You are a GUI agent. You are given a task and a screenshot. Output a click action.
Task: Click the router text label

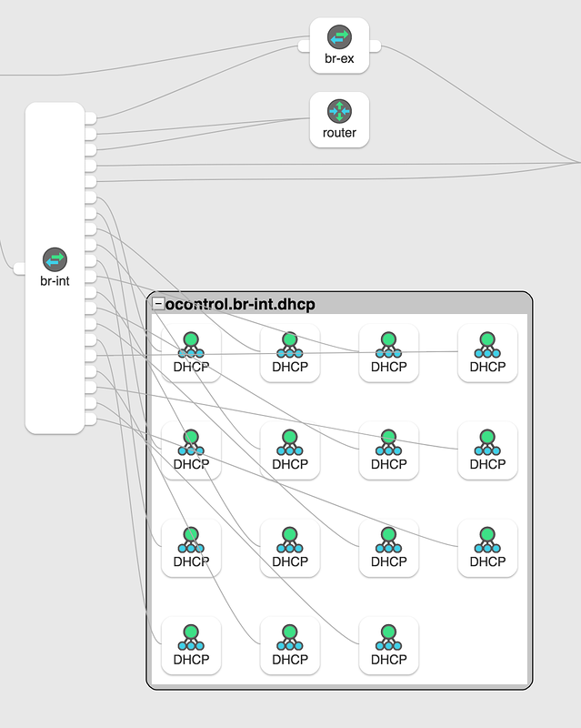[x=339, y=133]
